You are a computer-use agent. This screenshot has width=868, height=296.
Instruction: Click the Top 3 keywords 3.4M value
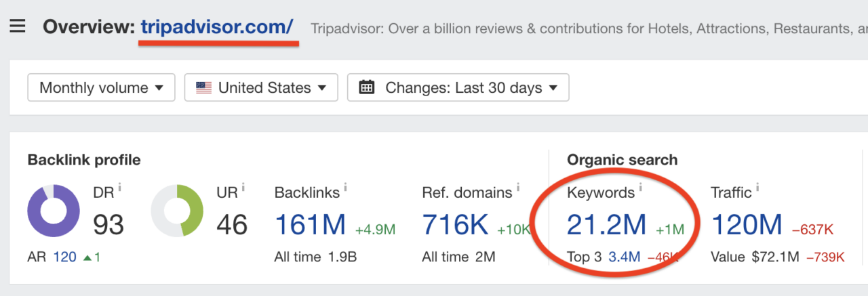(623, 257)
